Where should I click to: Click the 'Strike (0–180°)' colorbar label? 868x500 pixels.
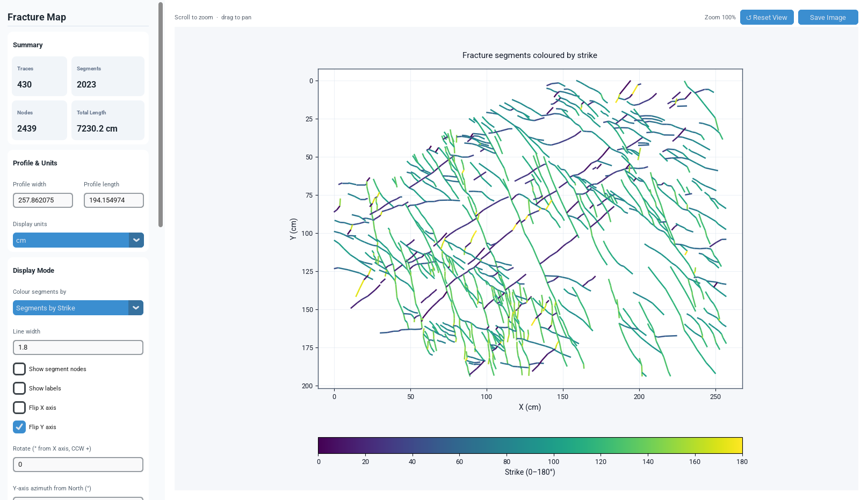530,472
